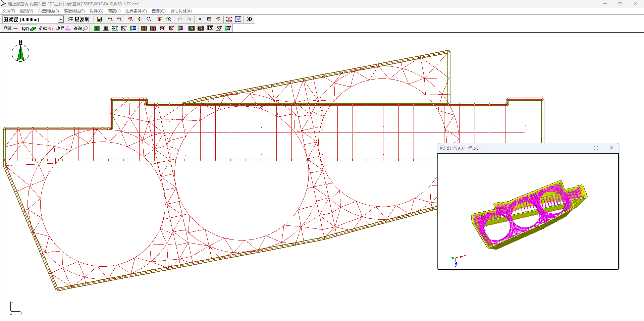Click the blue mesh pattern icon
The width and height of the screenshot is (644, 321).
click(x=238, y=19)
